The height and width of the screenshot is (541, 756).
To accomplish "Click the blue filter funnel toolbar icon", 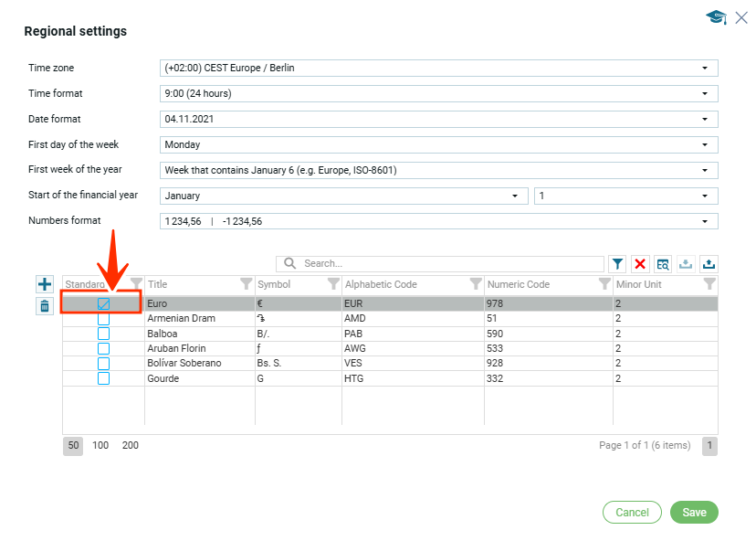I will point(618,264).
